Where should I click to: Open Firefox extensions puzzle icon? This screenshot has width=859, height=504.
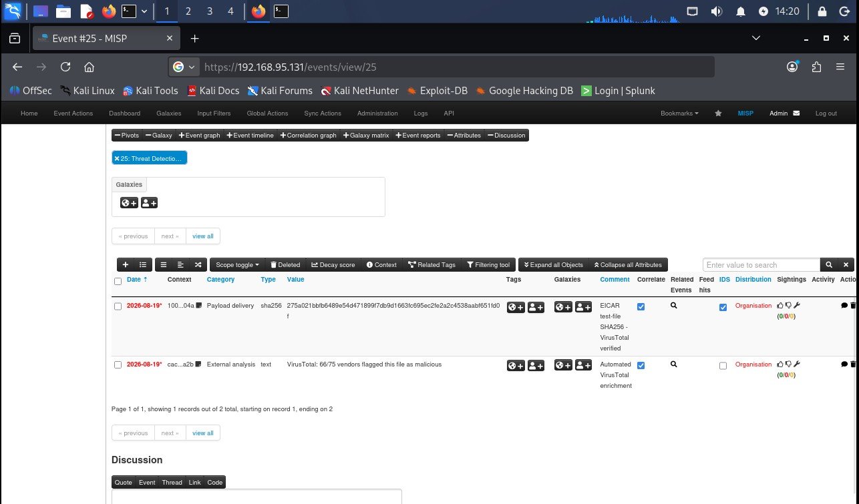pyautogui.click(x=816, y=67)
